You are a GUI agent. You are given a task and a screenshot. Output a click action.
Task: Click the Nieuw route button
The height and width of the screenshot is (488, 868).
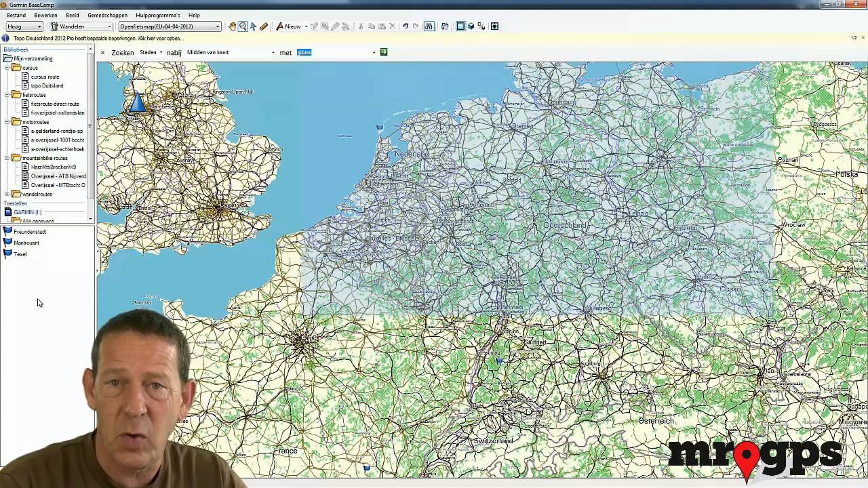pos(288,26)
